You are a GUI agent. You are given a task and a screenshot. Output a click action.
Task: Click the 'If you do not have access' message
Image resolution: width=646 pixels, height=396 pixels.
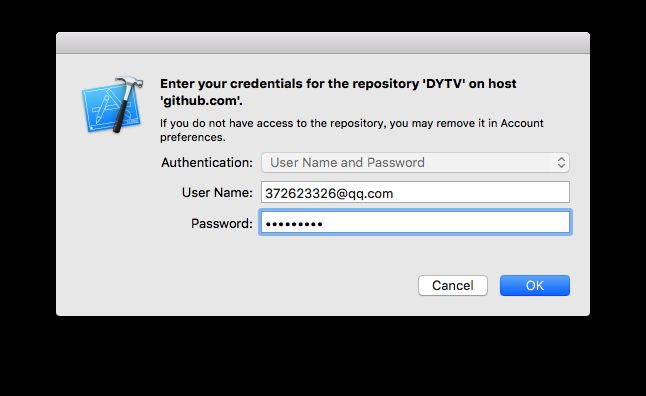pyautogui.click(x=352, y=130)
